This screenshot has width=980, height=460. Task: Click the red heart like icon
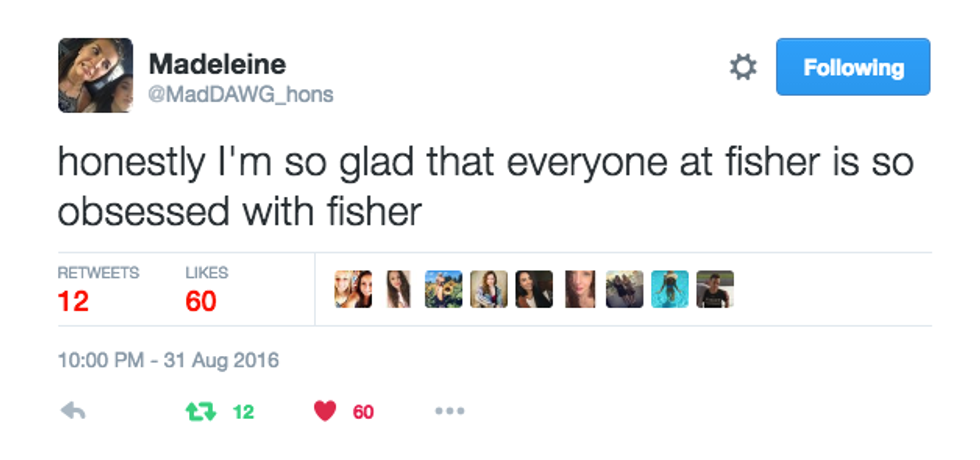coord(325,411)
